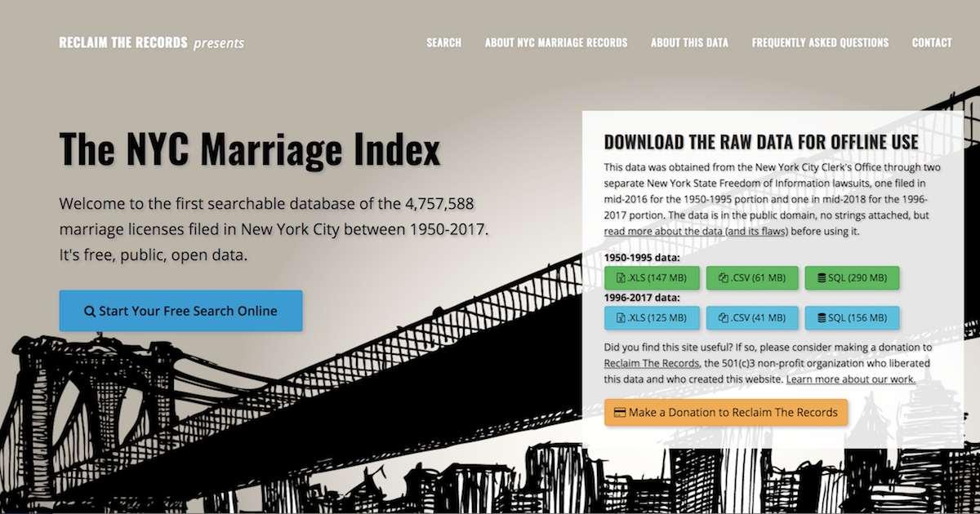Viewport: 980px width, 514px height.
Task: Click the magnifying glass search icon
Action: tap(88, 311)
